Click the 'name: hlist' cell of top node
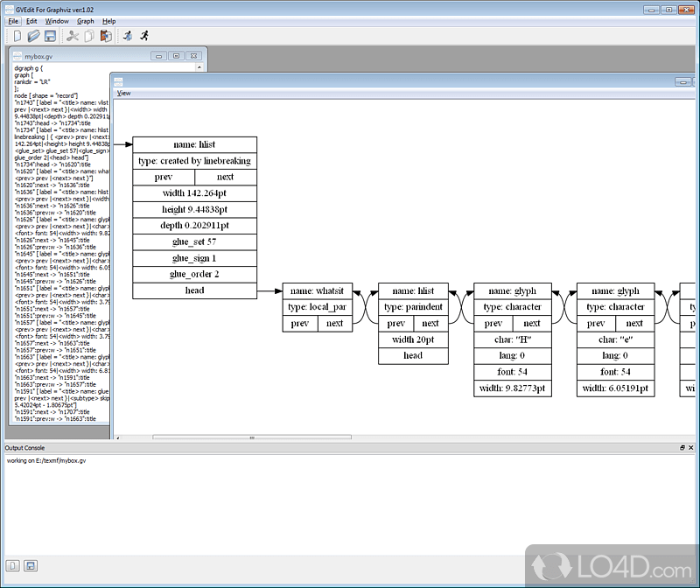Viewport: 700px width, 588px height. click(x=194, y=144)
